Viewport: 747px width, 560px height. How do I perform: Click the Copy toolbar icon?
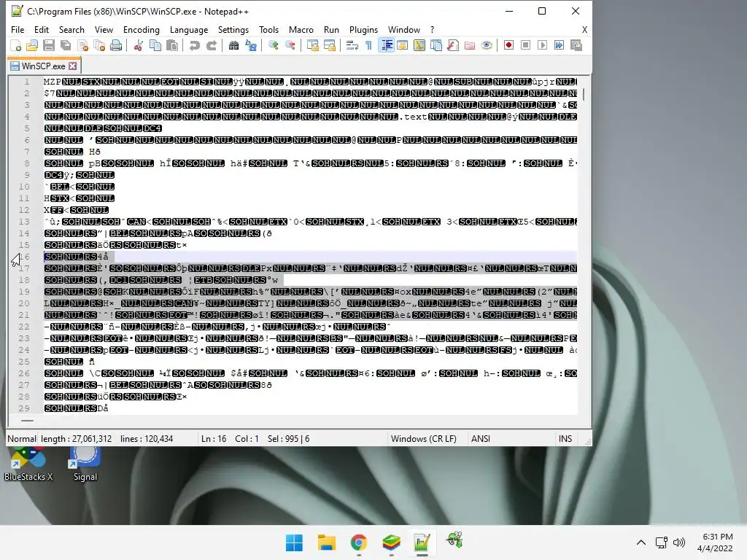pos(155,46)
